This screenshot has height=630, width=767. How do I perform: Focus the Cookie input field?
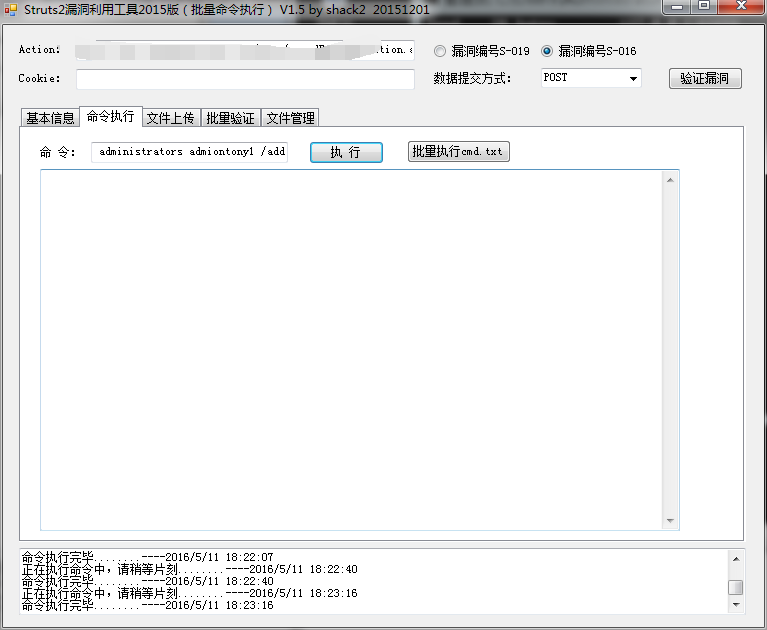tap(245, 79)
